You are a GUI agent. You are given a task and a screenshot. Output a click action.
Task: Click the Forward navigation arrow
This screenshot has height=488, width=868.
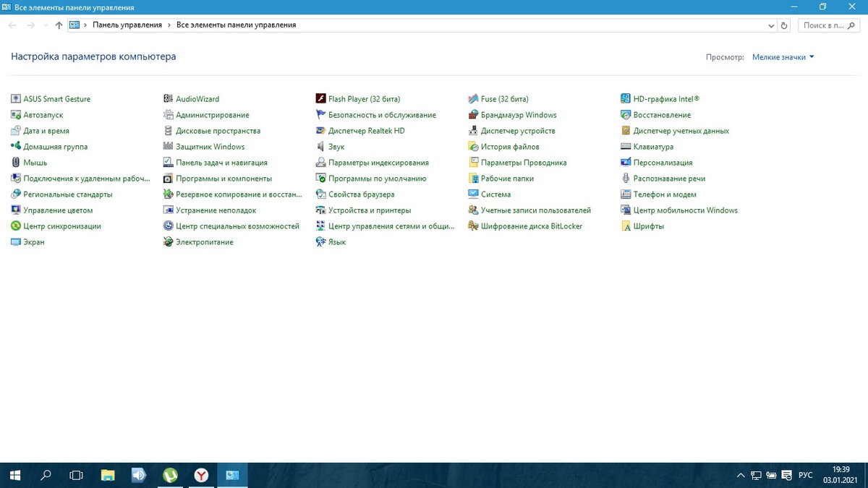click(31, 25)
